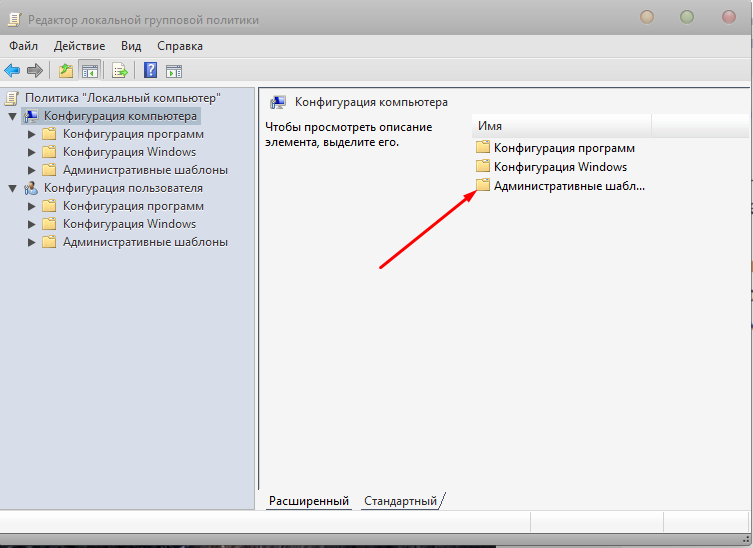Viewport: 753px width, 548px height.
Task: Click the computer icon in right pane header
Action: click(278, 102)
